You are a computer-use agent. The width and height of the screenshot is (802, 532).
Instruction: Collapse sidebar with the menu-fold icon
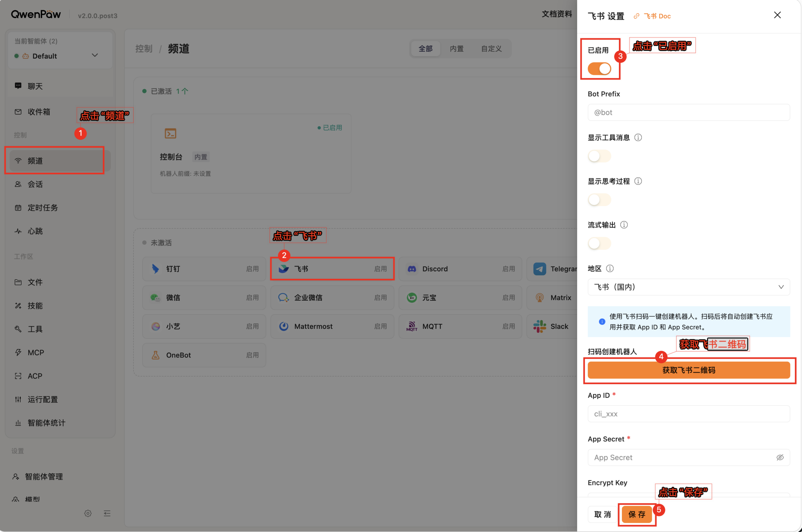coord(107,513)
